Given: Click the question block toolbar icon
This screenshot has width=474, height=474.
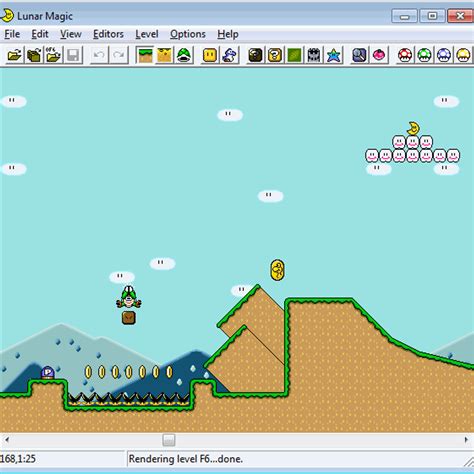Looking at the screenshot, I should 275,55.
